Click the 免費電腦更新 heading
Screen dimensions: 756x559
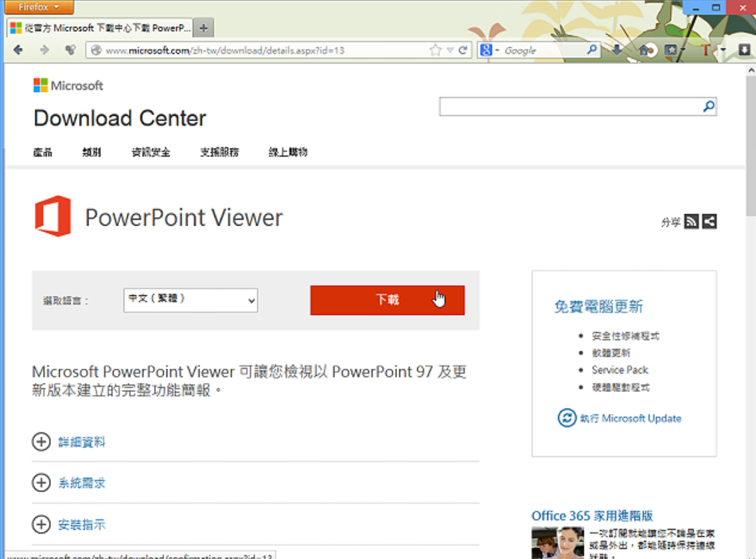pyautogui.click(x=598, y=306)
